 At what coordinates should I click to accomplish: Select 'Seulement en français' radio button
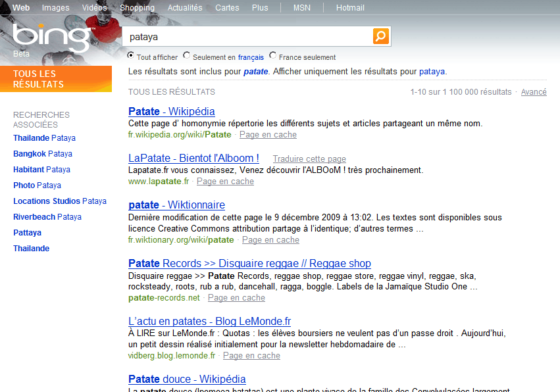pos(186,55)
